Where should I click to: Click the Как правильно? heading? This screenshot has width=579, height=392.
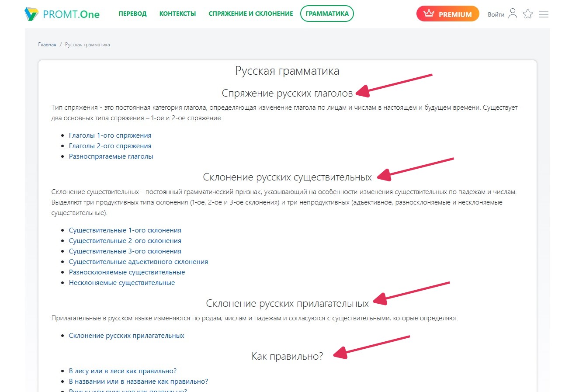287,356
